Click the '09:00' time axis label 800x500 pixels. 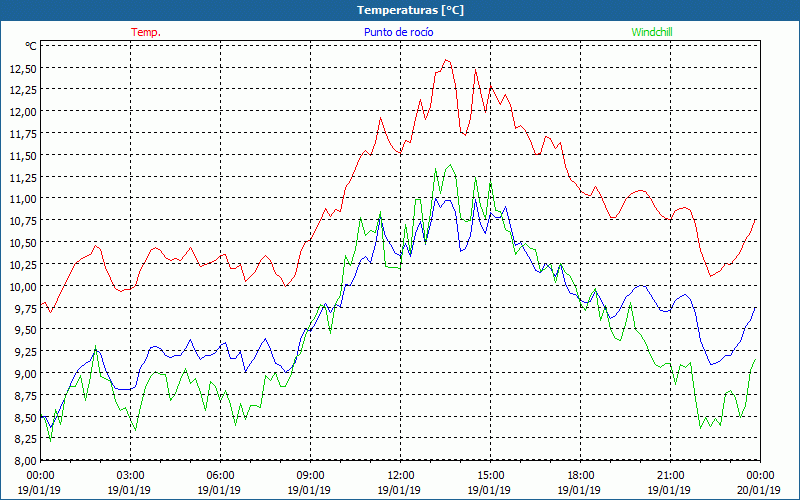tap(311, 475)
